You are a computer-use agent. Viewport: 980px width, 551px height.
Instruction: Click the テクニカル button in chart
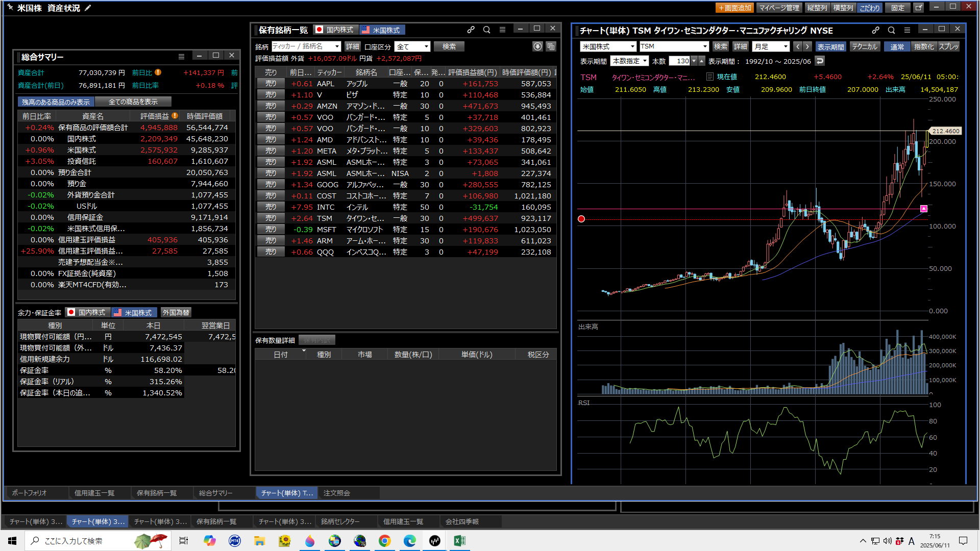tap(864, 46)
